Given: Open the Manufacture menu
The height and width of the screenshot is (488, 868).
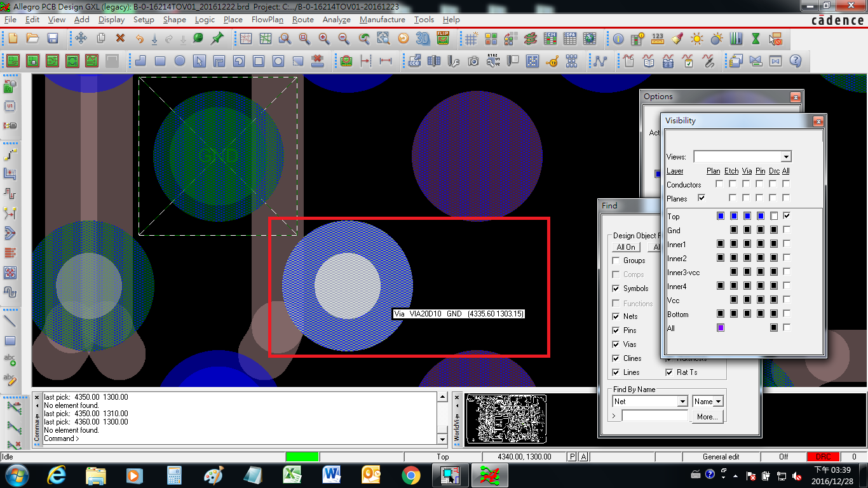Looking at the screenshot, I should pos(382,20).
